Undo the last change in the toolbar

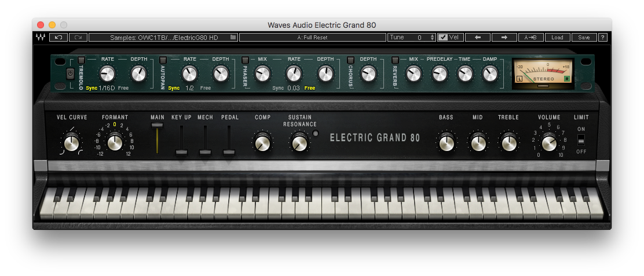click(58, 37)
